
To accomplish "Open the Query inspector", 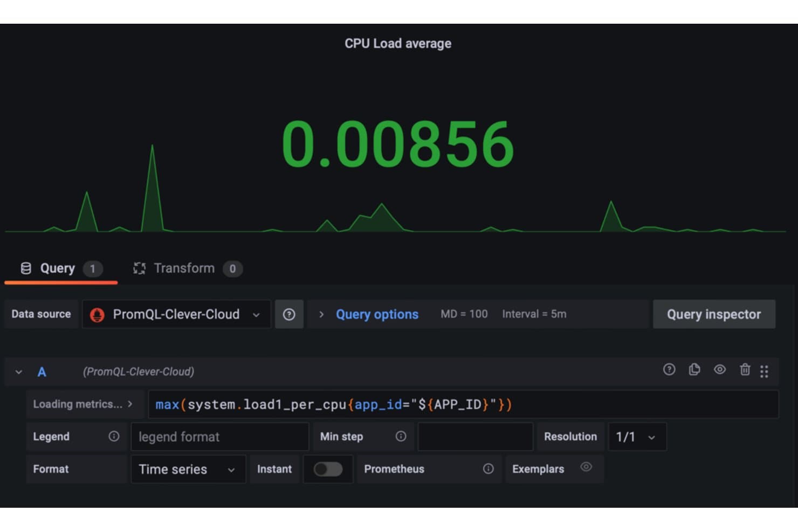I will (714, 314).
